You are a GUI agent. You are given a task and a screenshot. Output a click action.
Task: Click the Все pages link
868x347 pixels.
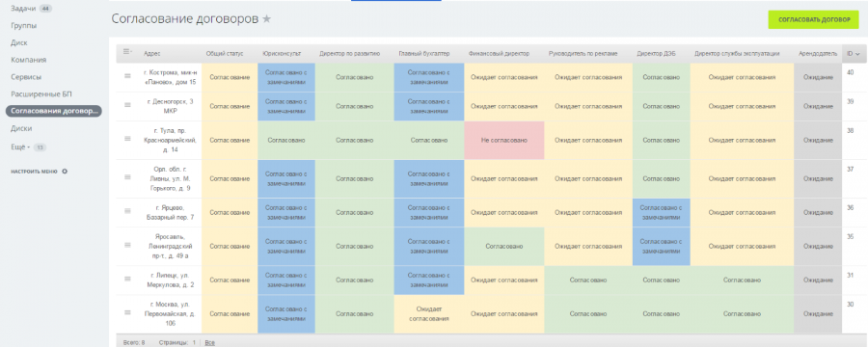(x=210, y=342)
